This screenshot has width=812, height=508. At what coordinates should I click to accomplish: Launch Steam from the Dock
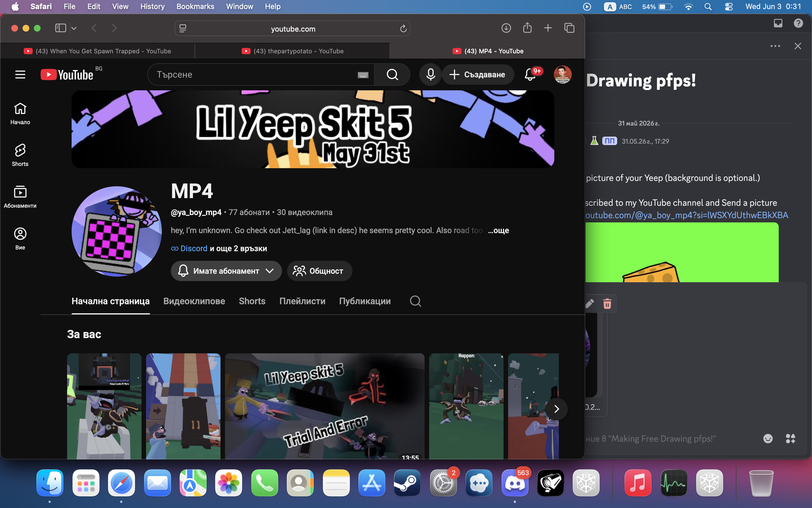coord(407,483)
